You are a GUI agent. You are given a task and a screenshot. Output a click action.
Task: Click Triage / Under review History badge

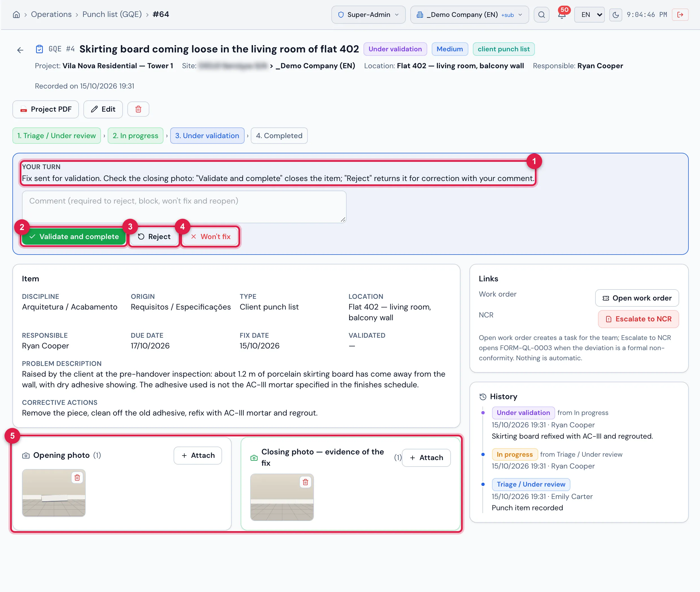click(531, 484)
